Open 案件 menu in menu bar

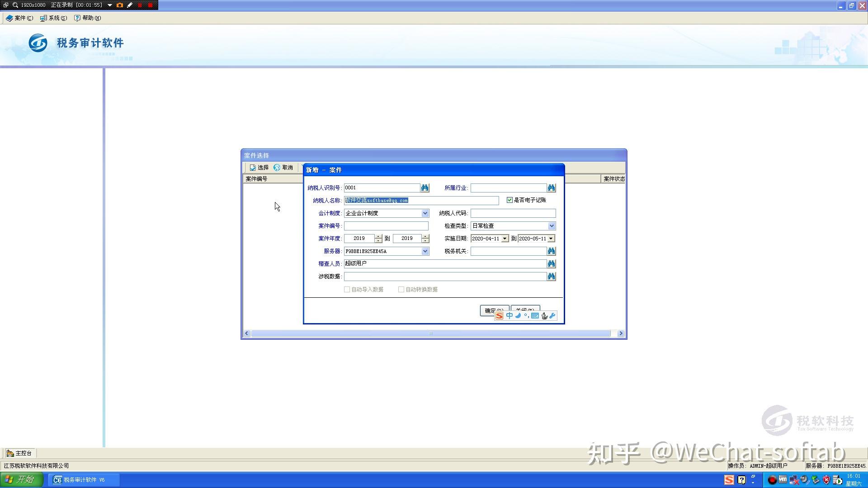click(19, 18)
